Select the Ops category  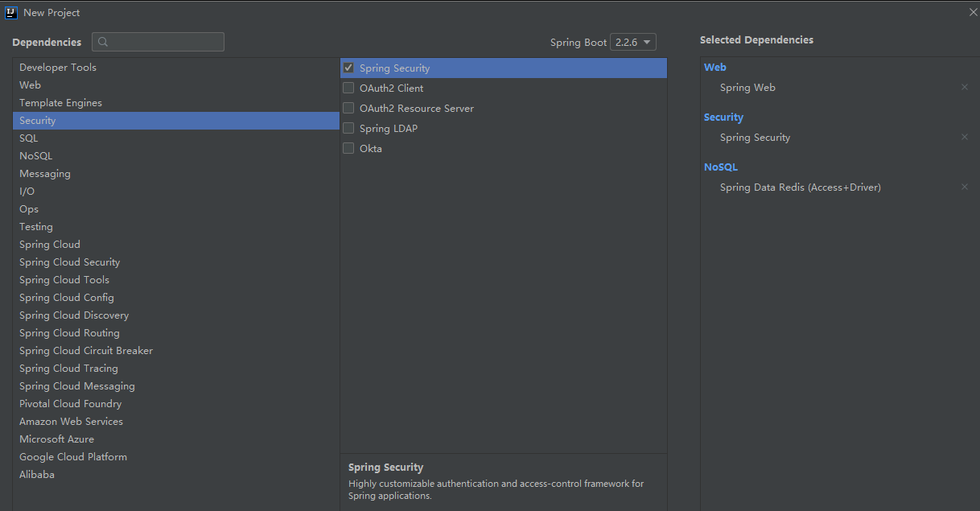point(176,208)
